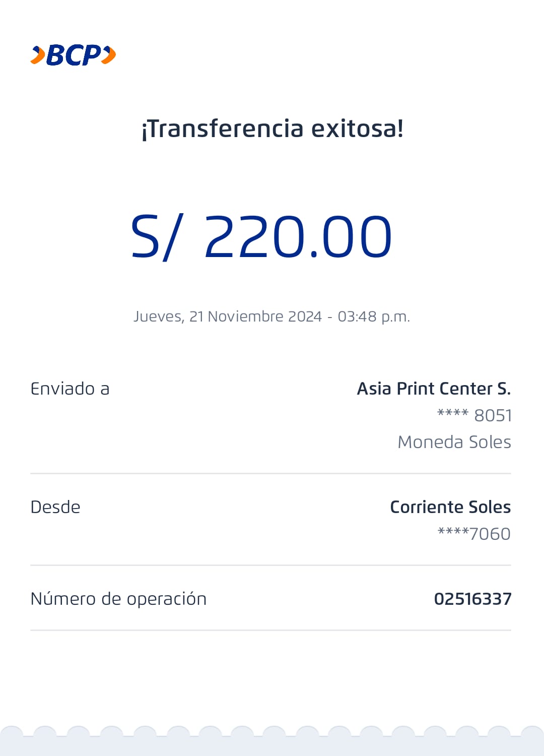The height and width of the screenshot is (756, 544).
Task: Tap the 220.00 transfer amount
Action: pyautogui.click(x=297, y=237)
